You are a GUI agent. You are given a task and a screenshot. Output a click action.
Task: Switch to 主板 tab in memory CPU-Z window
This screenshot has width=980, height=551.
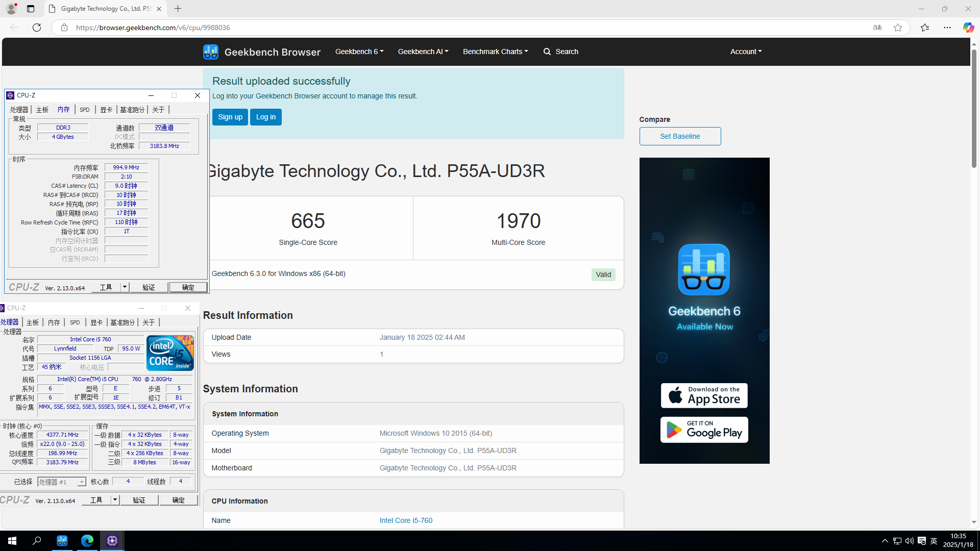[42, 110]
